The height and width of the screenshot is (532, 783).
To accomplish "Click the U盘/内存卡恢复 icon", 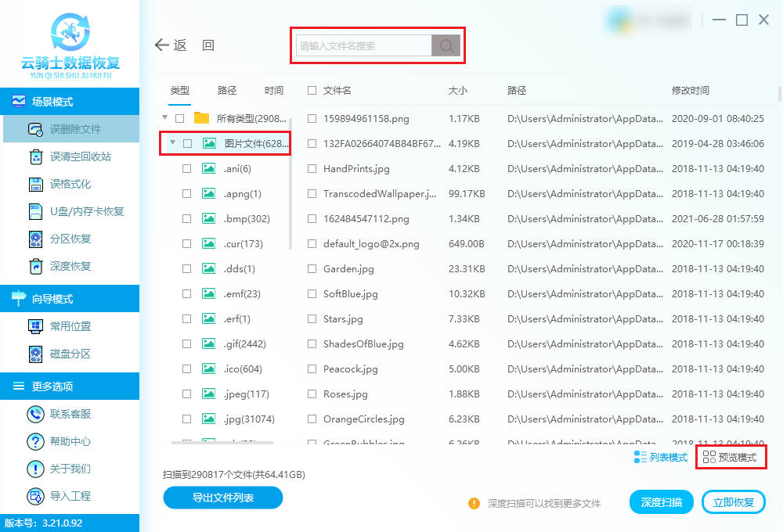I will [35, 212].
